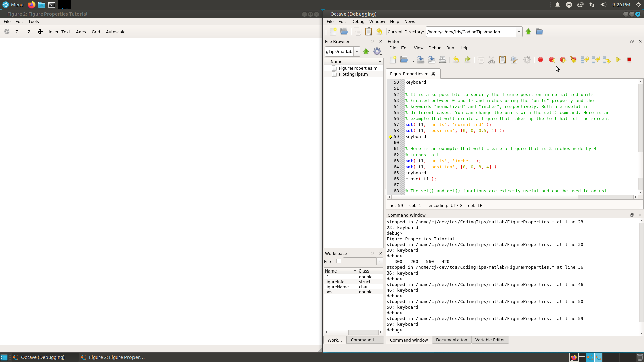Screen dimensions: 644x362
Task: Select the rotate tool in the figure window
Action: point(7,32)
